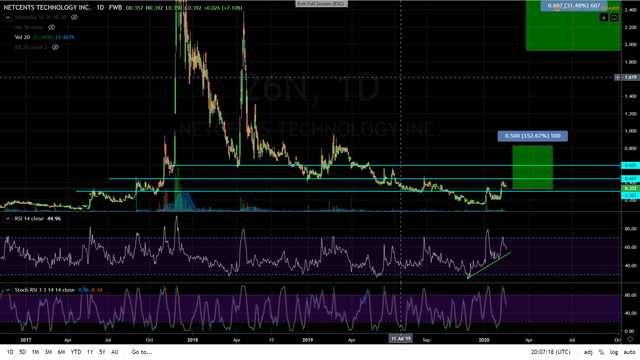Image resolution: width=640 pixels, height=360 pixels.
Task: Click the 0.601 horizontal line price label
Action: [x=630, y=165]
